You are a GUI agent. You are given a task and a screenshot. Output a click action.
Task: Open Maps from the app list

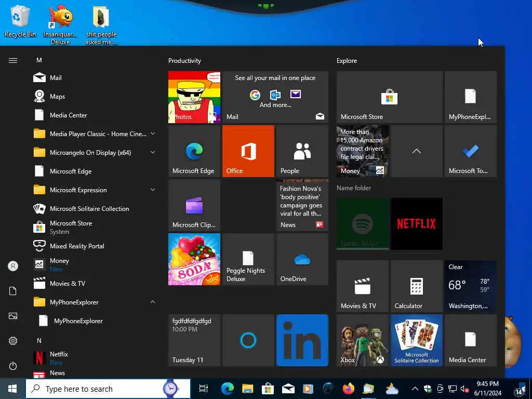(x=95, y=96)
